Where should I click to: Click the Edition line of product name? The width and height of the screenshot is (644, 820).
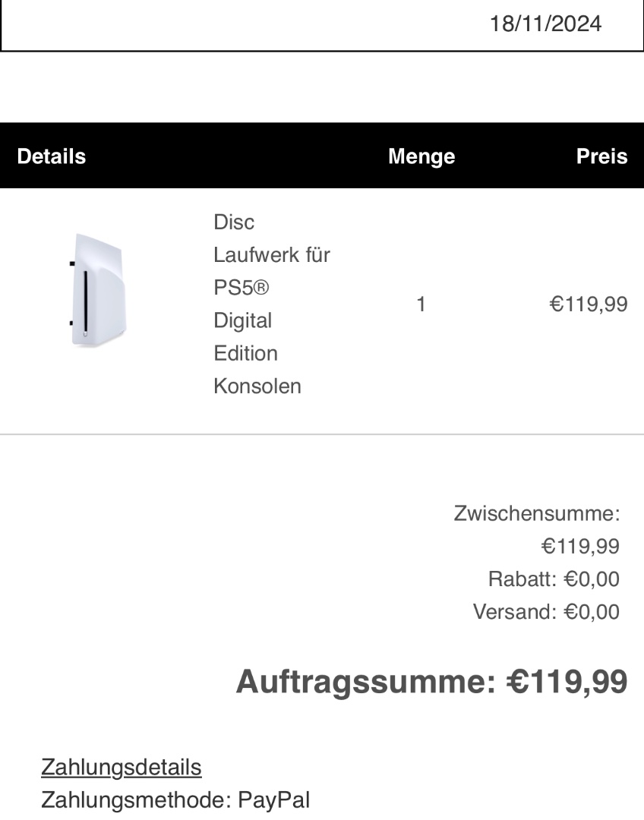[x=245, y=353]
